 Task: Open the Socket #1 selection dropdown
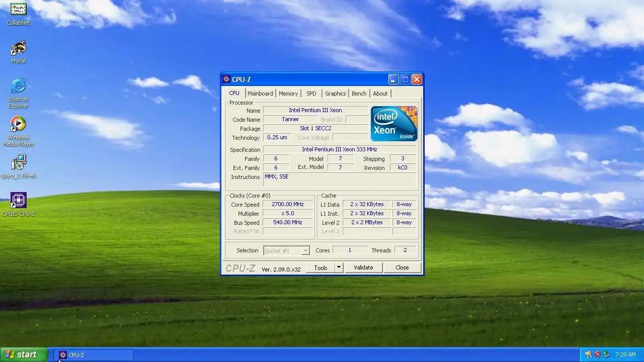click(x=286, y=250)
